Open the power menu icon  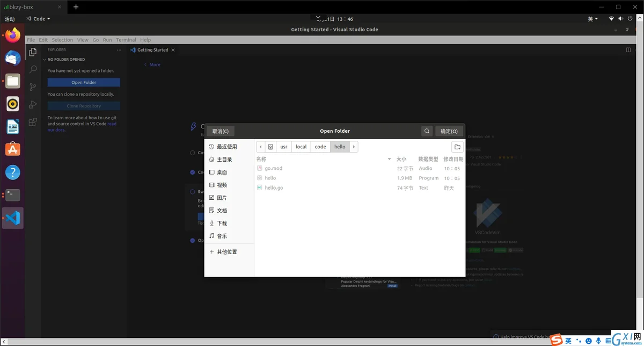coord(630,19)
